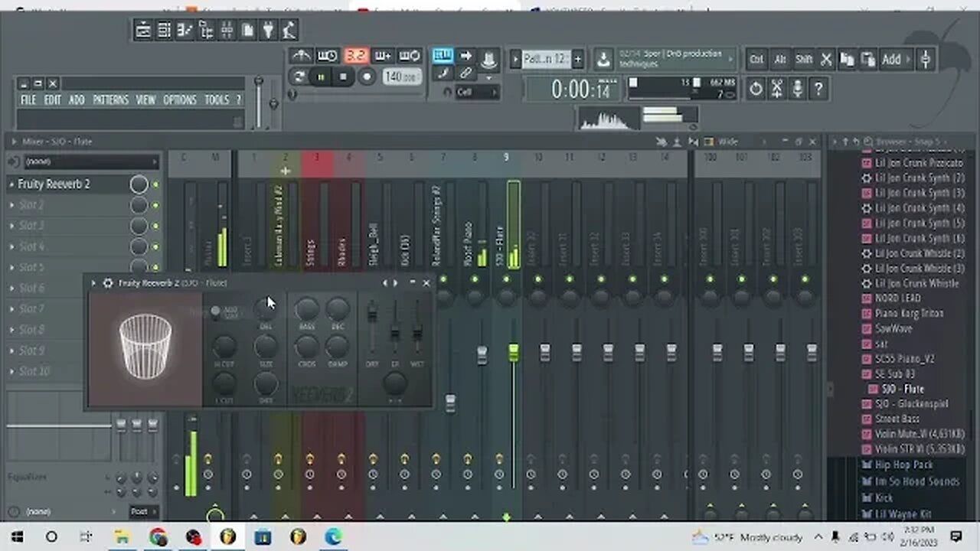Stop playback with the stop button

tap(343, 77)
